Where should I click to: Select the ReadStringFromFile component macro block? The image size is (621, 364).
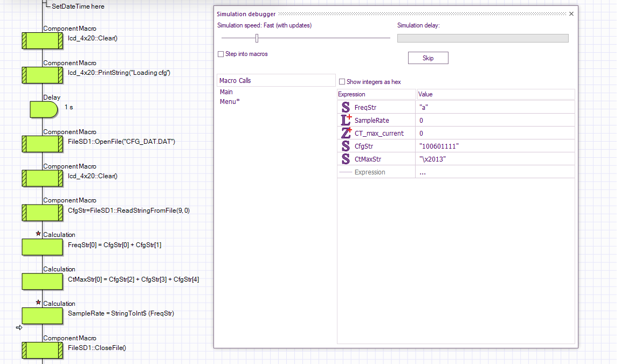tap(43, 213)
